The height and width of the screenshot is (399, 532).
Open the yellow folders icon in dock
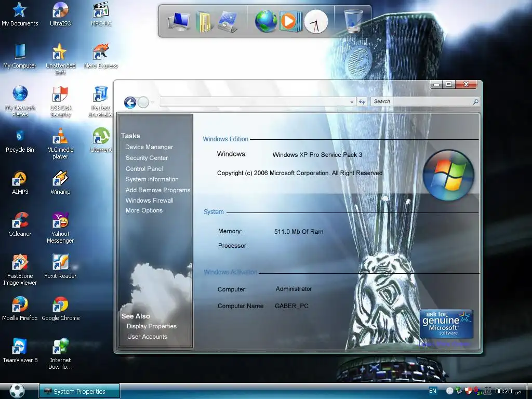coord(204,21)
